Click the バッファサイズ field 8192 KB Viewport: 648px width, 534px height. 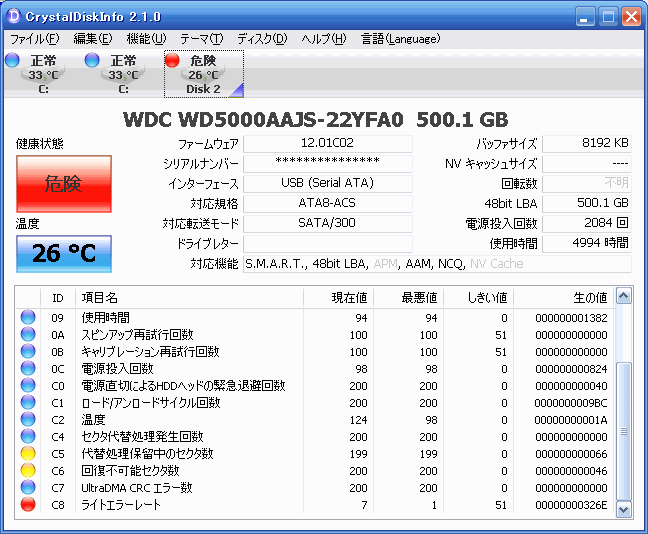click(587, 143)
